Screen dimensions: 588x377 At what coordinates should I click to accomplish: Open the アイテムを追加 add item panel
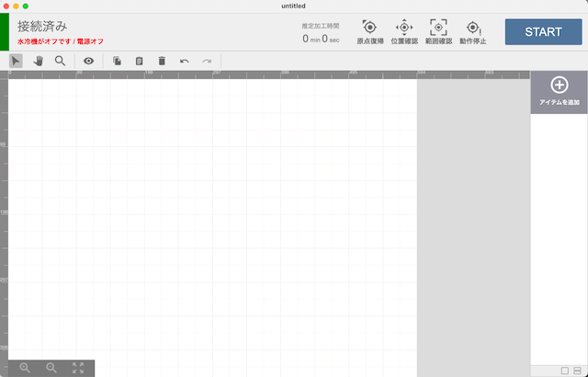point(559,91)
